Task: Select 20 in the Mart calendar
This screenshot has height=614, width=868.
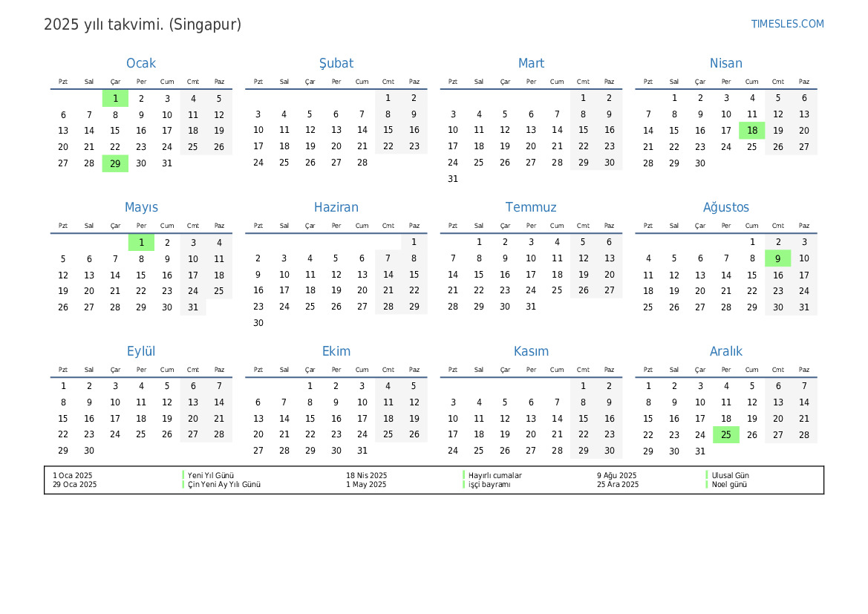Action: coord(531,147)
